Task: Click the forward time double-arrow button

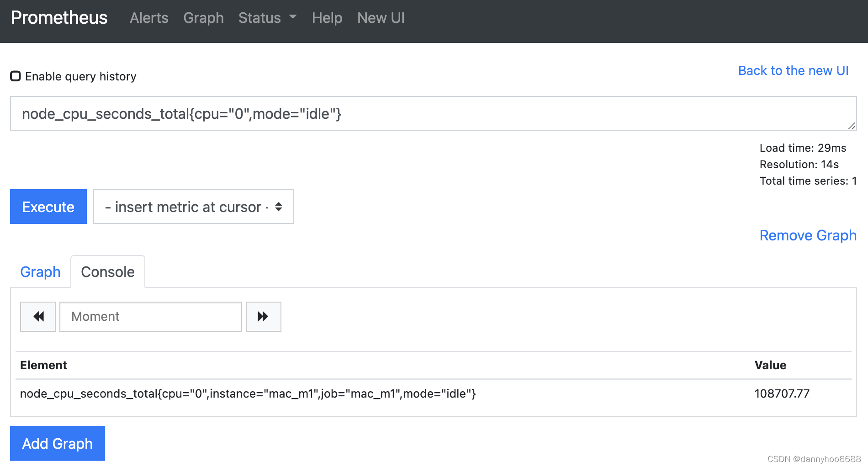Action: [x=264, y=316]
